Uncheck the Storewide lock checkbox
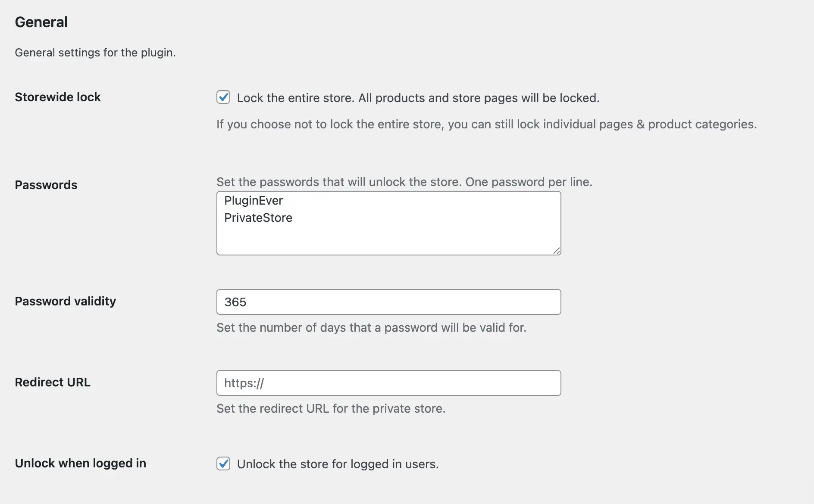The image size is (814, 504). (x=223, y=97)
